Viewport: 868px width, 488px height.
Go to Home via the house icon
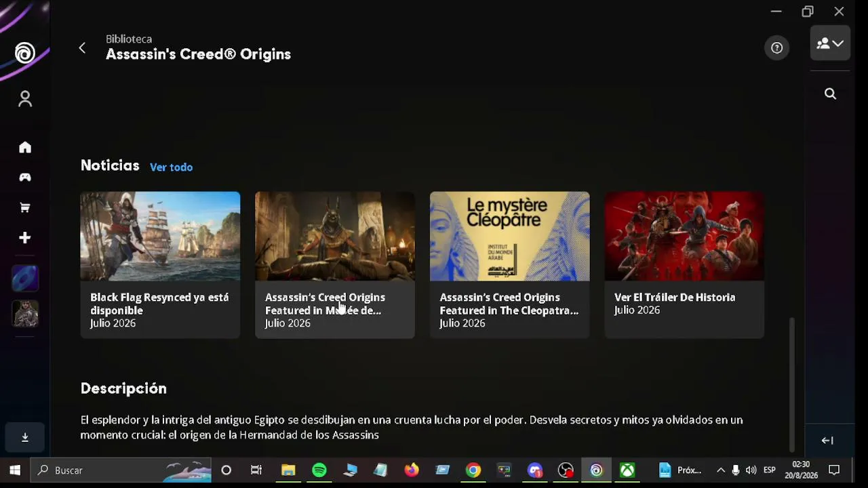[x=25, y=148]
